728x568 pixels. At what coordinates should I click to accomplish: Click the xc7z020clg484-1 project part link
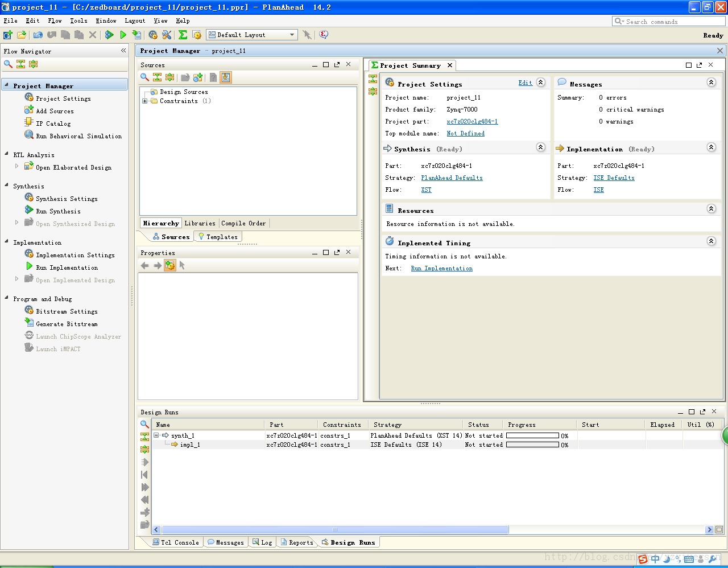(x=472, y=122)
